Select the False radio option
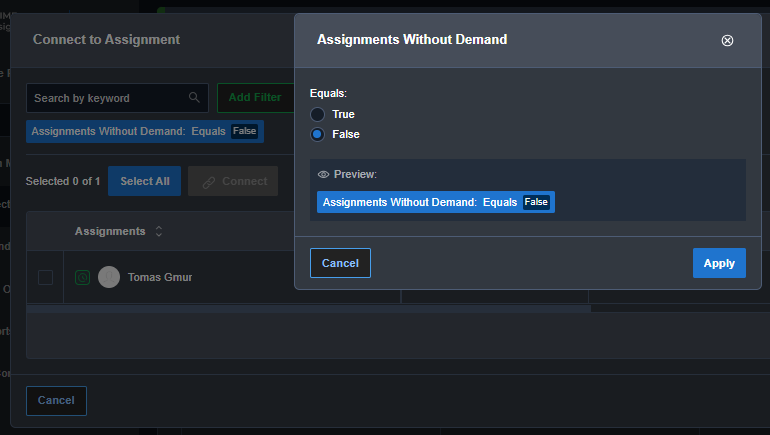Screen dimensions: 770x435 [x=317, y=134]
